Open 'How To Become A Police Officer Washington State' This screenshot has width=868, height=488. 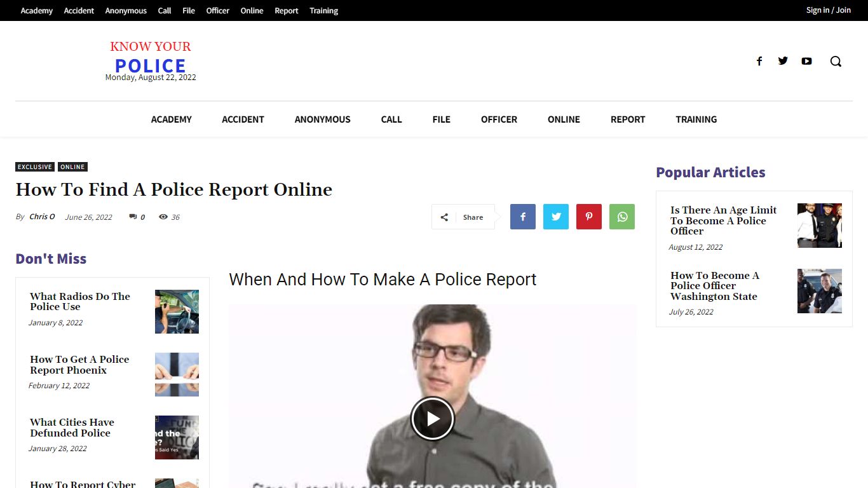point(715,286)
